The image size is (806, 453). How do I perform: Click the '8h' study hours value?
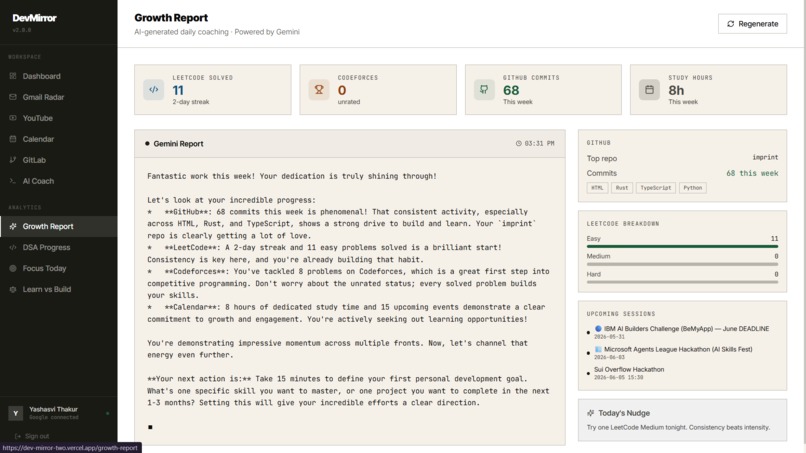coord(676,90)
